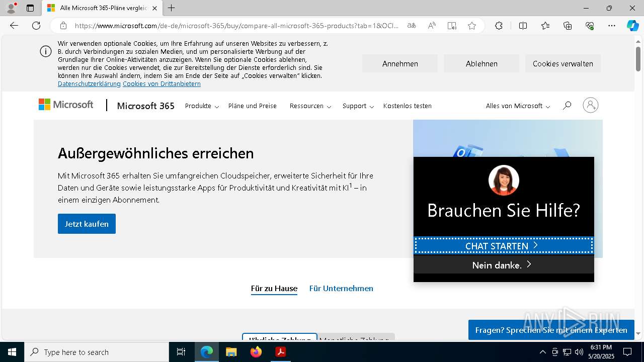Open the Copilot sidebar icon
The width and height of the screenshot is (644, 362).
(x=633, y=26)
